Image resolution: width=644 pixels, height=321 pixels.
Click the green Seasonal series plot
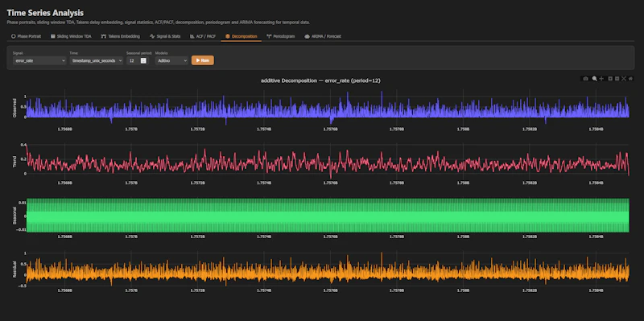[x=328, y=216]
